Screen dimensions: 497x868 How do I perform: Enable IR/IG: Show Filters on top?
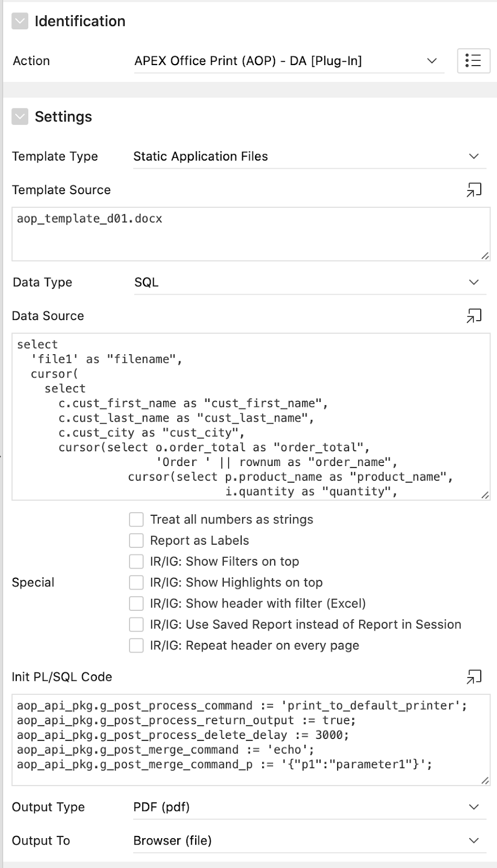[136, 561]
